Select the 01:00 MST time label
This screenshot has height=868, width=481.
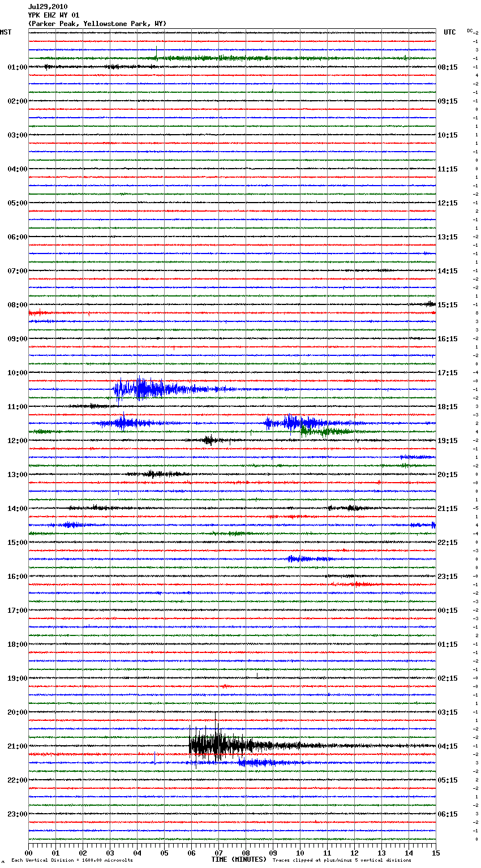[18, 67]
